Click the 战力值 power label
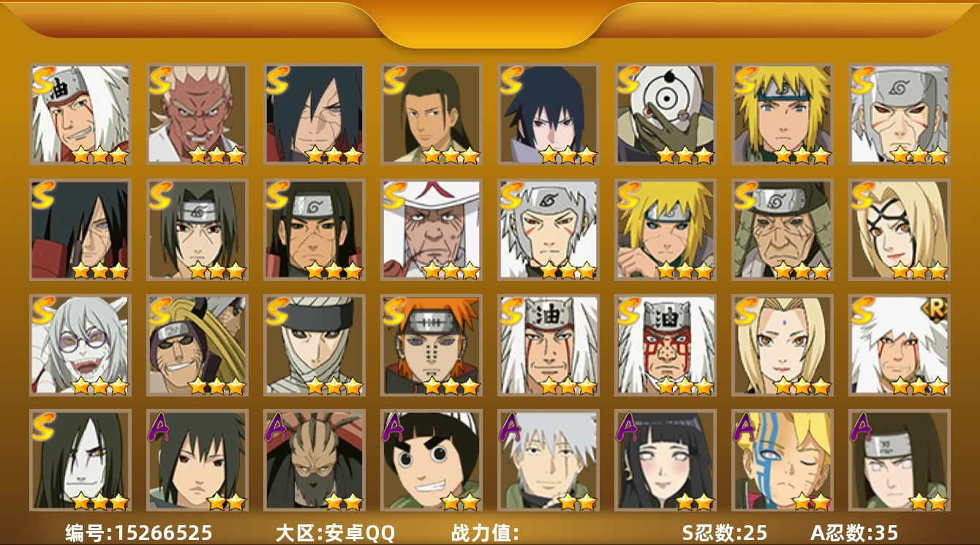Image resolution: width=980 pixels, height=545 pixels. point(485,533)
